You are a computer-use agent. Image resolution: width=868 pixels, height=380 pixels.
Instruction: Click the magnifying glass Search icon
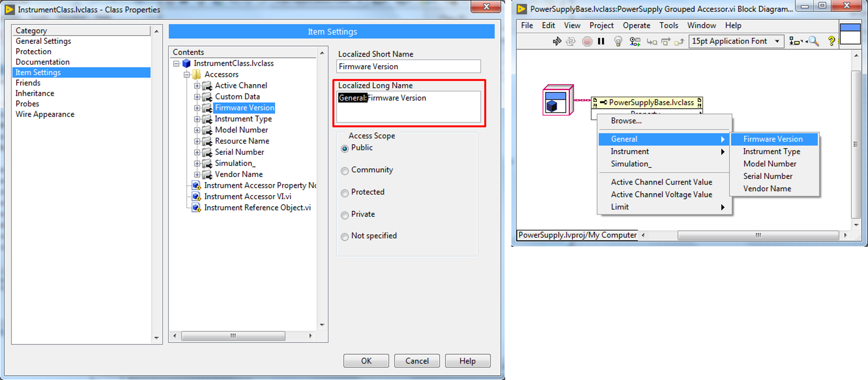coord(813,41)
